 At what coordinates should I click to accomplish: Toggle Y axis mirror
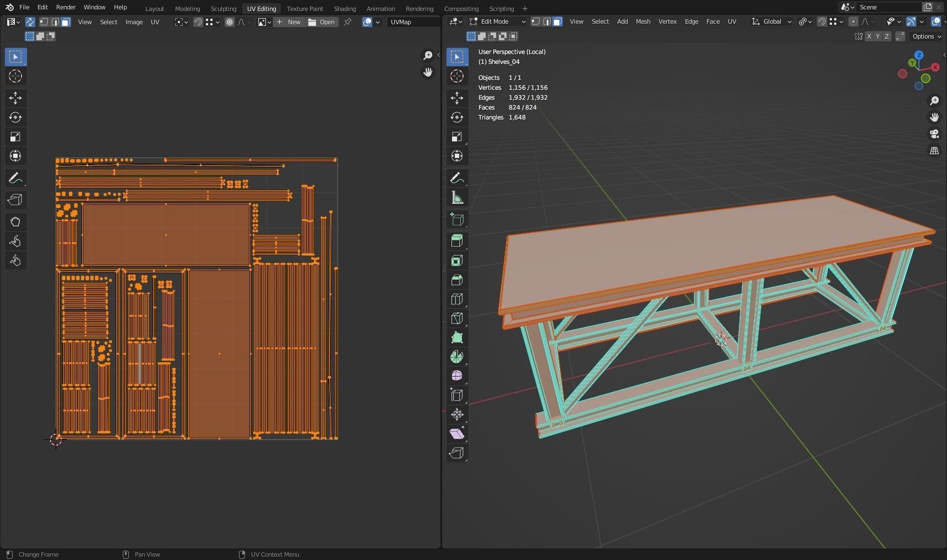(x=878, y=36)
